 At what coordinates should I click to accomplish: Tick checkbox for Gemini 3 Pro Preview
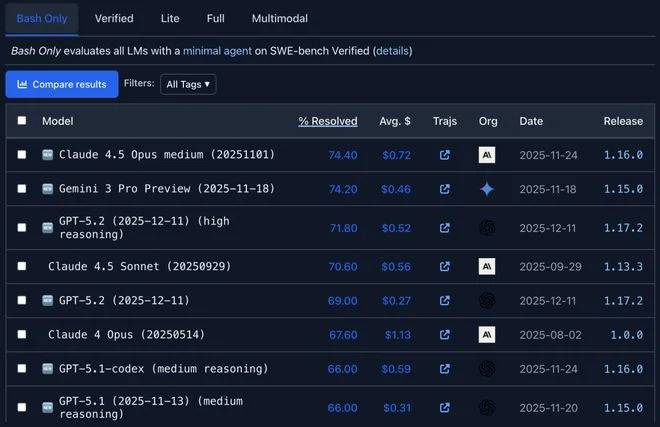click(22, 188)
